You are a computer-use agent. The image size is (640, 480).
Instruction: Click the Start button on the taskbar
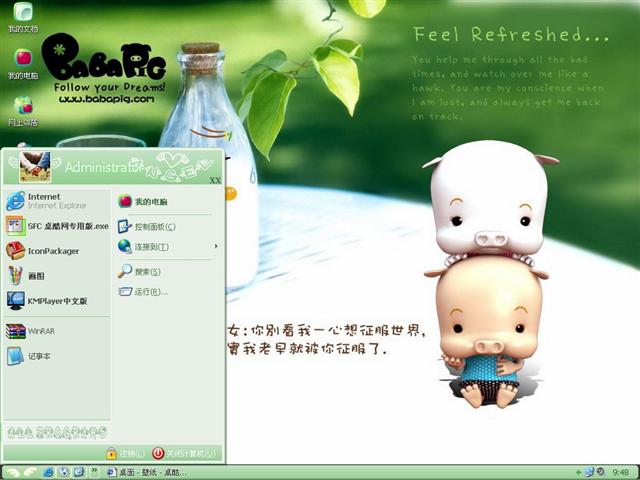(20, 472)
